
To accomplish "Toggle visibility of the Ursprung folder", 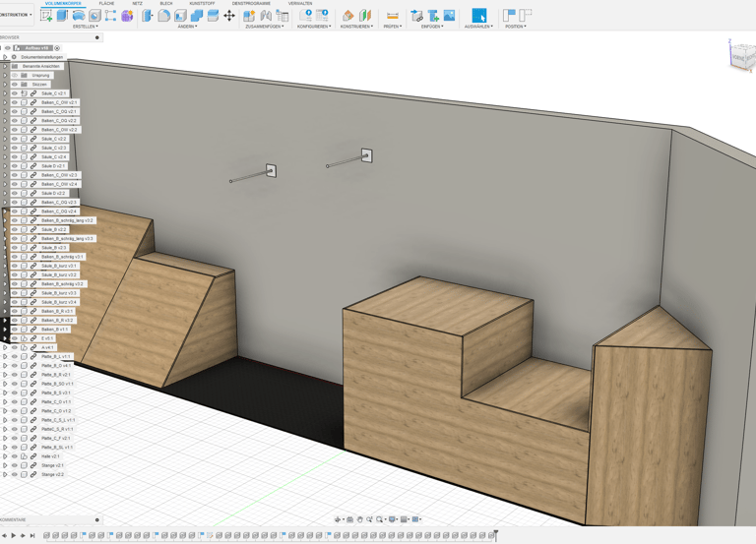I will [15, 75].
